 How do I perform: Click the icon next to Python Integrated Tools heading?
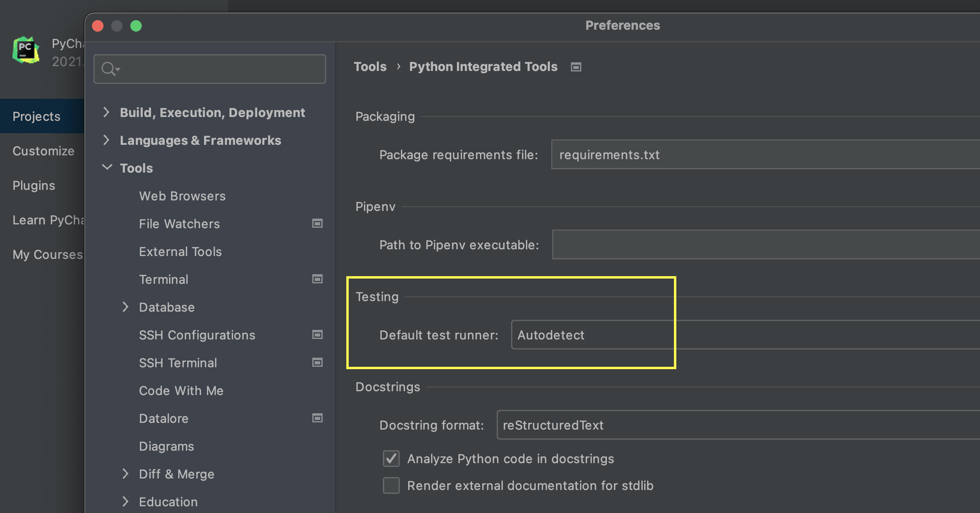coord(576,67)
